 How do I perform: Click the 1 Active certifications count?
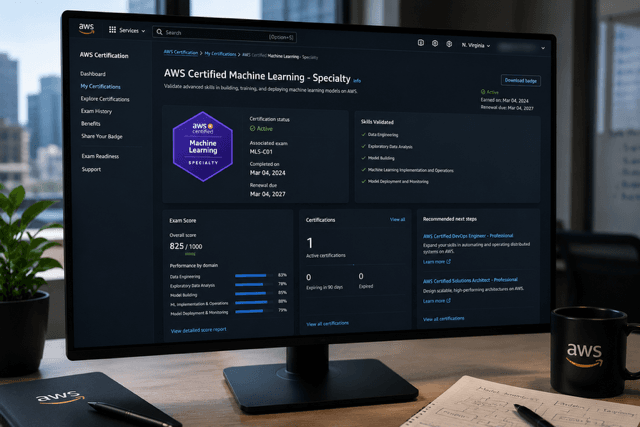click(x=309, y=243)
